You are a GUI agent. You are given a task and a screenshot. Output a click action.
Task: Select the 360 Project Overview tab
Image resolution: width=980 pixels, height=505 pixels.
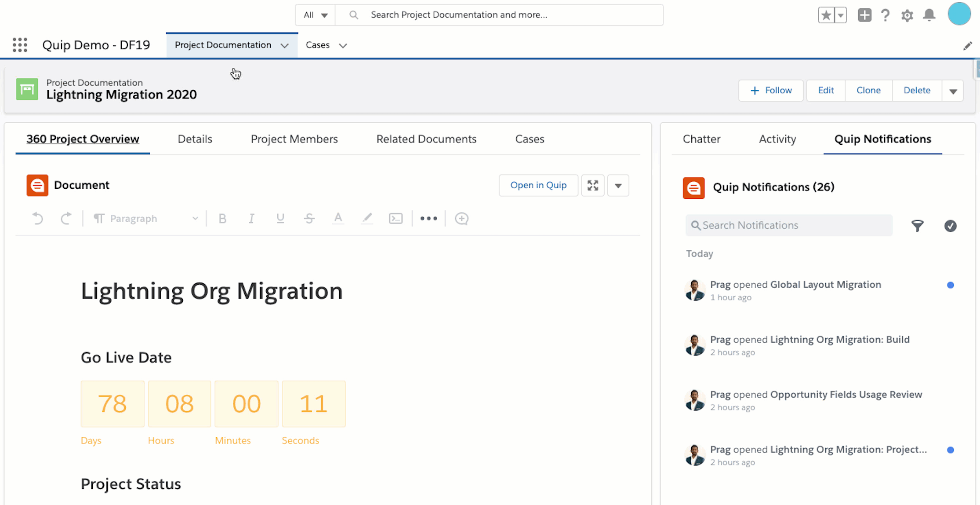83,139
